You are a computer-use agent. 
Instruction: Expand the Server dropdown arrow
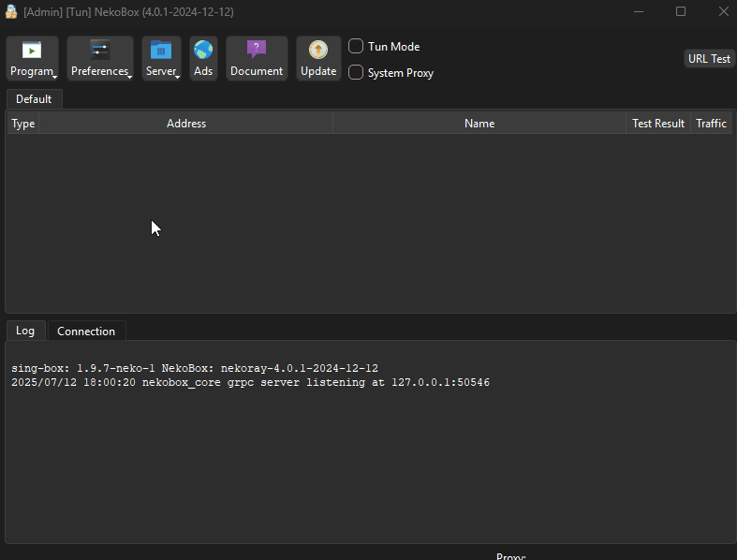coord(177,76)
